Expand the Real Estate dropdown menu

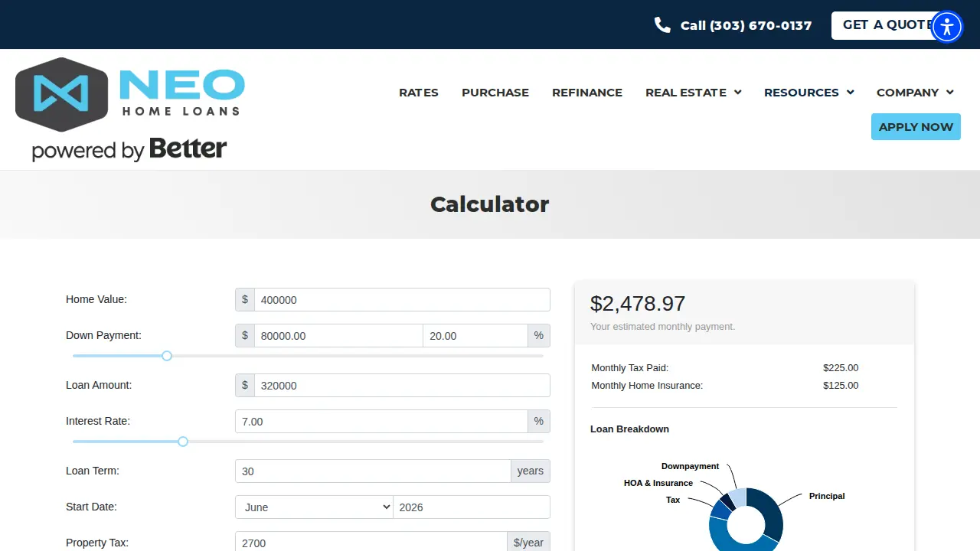694,93
